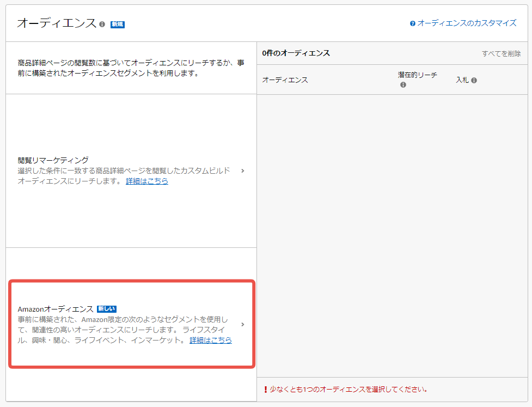Open 詳細はこちら link under Amazonオーディエンス
The width and height of the screenshot is (532, 407).
[211, 340]
